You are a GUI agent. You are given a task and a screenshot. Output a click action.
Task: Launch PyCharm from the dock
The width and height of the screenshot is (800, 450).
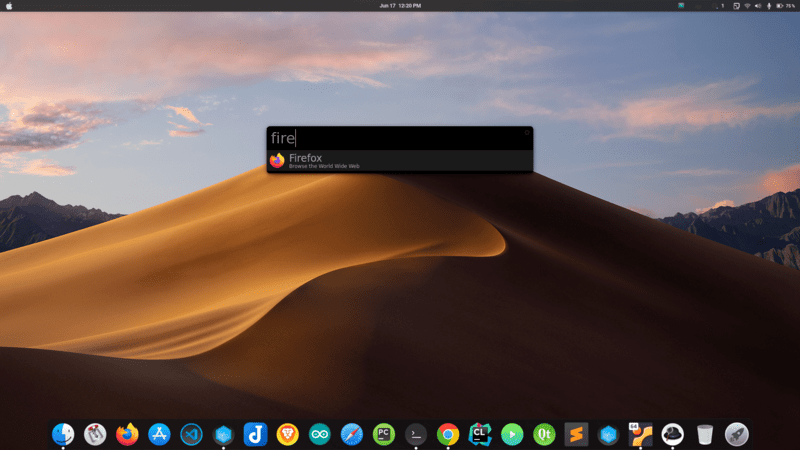(383, 434)
